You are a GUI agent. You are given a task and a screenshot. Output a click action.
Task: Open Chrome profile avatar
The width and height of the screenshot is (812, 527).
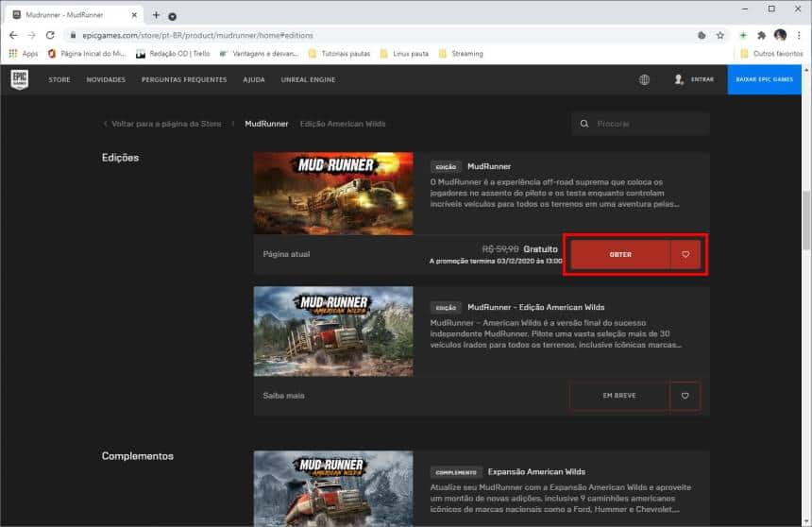pos(781,35)
